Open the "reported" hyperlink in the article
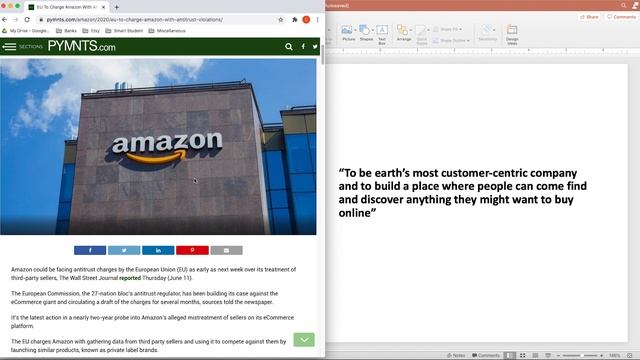Screen dimensions: 640x360 pos(130,278)
